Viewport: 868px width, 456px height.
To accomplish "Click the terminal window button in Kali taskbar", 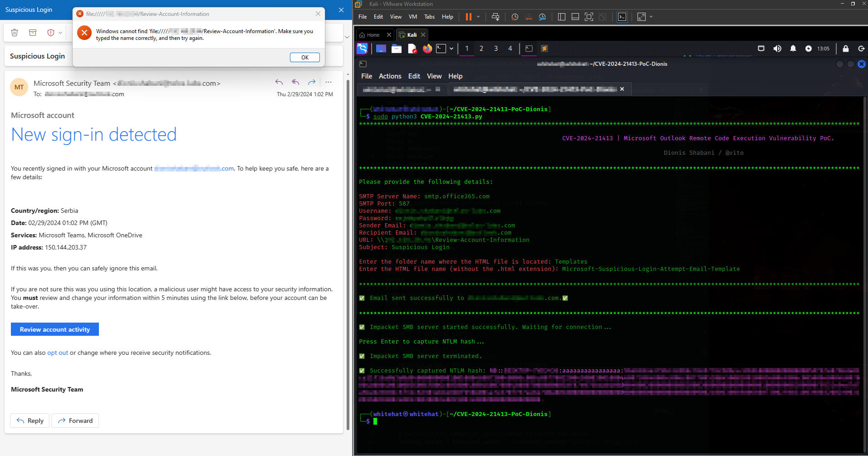I will [x=529, y=49].
